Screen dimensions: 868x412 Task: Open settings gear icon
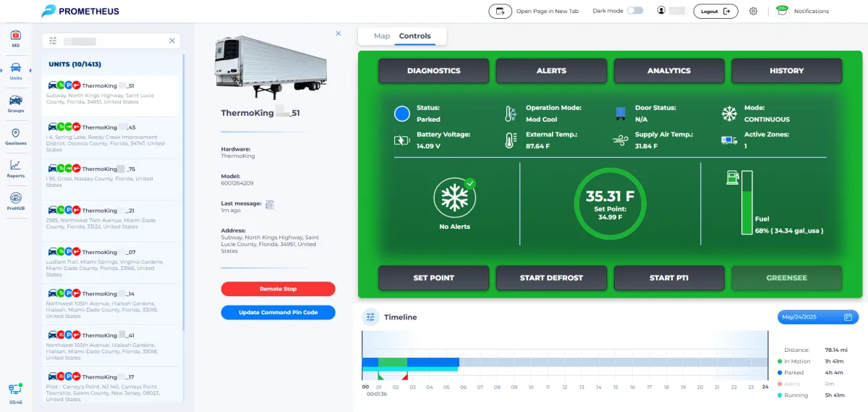click(x=753, y=11)
